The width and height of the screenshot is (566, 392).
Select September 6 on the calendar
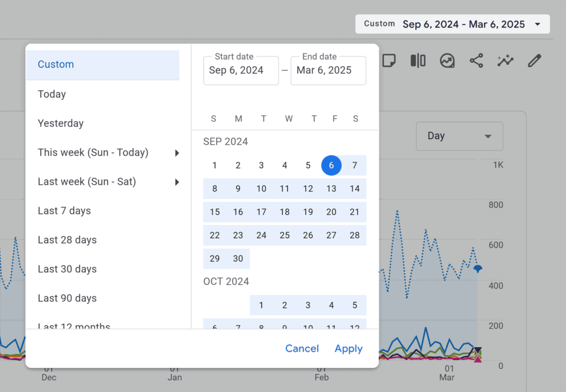[331, 165]
